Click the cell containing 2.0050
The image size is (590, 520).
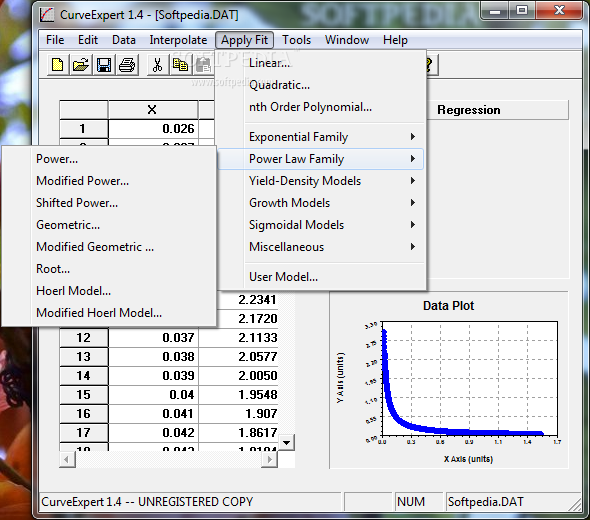point(239,376)
